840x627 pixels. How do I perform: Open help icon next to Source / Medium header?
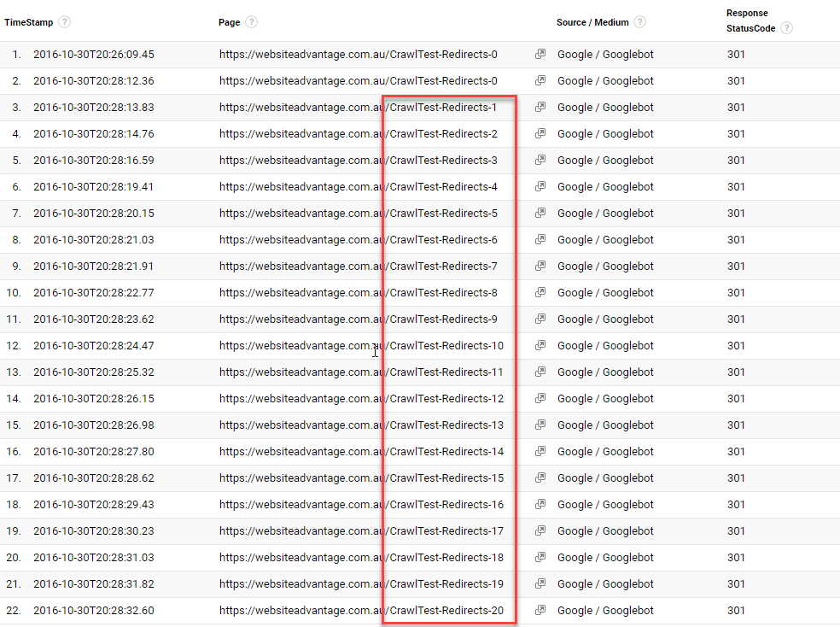pyautogui.click(x=639, y=22)
